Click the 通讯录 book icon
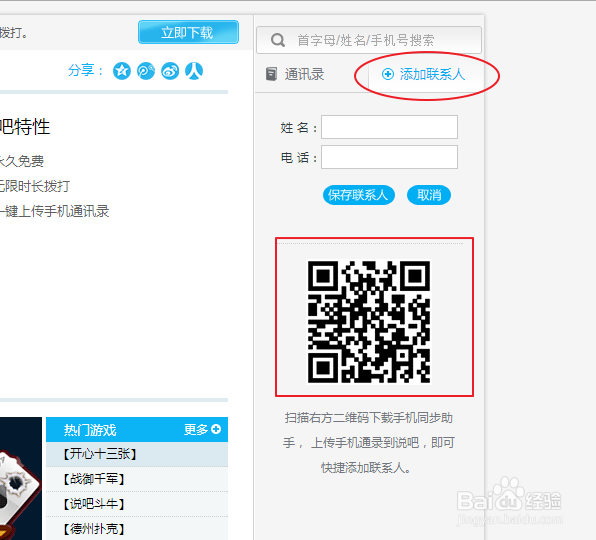Image resolution: width=596 pixels, height=540 pixels. point(271,74)
